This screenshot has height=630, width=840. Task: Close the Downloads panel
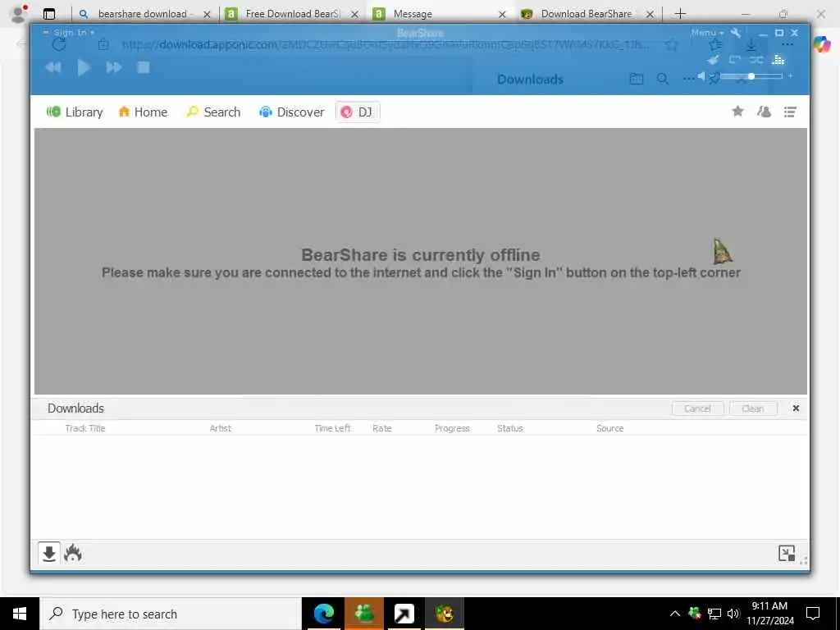[796, 409]
